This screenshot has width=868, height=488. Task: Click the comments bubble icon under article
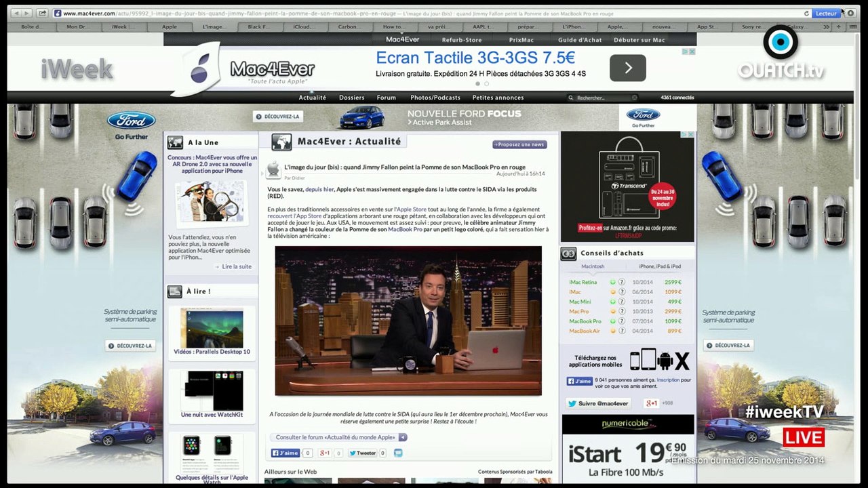[x=398, y=453]
